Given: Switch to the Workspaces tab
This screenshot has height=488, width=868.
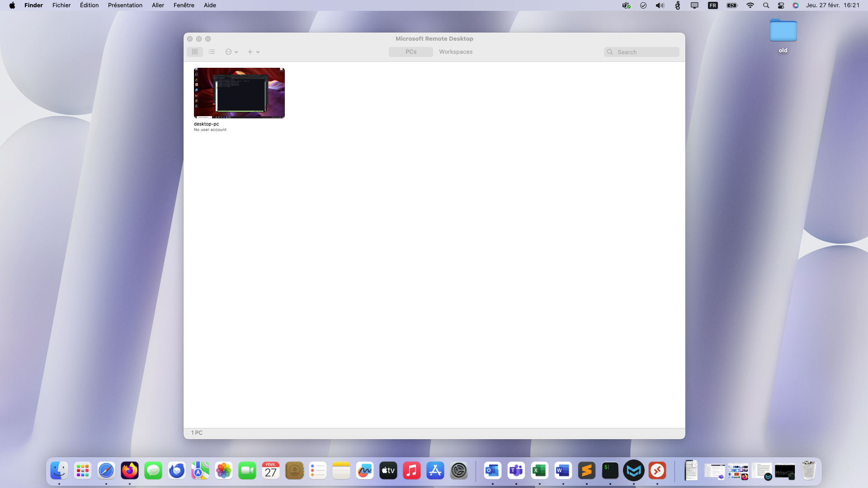Looking at the screenshot, I should 455,52.
